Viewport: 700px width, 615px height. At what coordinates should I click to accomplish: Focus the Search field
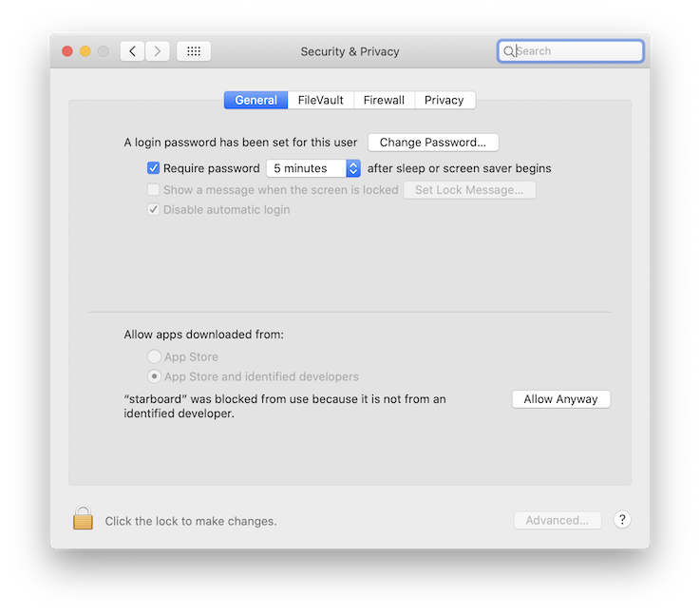click(x=570, y=51)
